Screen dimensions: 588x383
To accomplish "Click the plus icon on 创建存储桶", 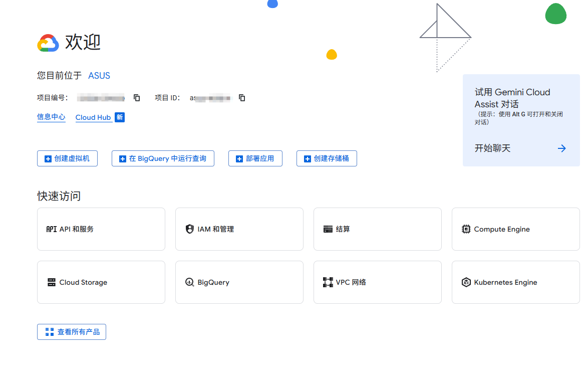I will point(308,159).
